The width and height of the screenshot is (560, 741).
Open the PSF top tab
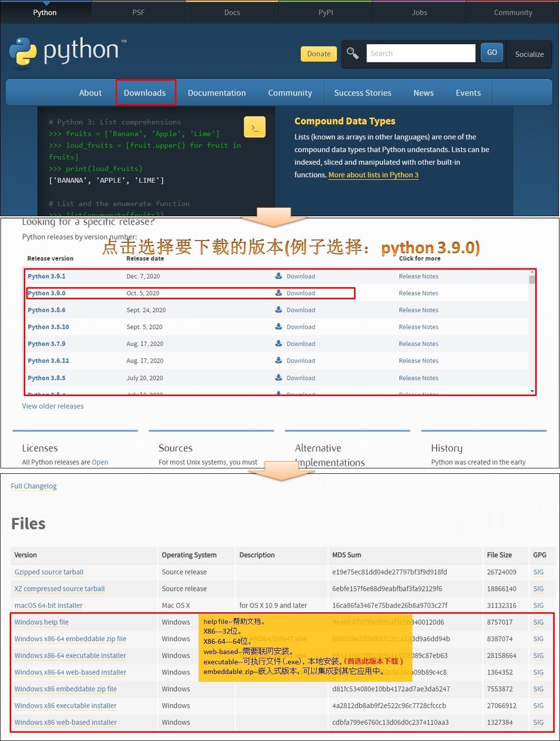pos(138,13)
